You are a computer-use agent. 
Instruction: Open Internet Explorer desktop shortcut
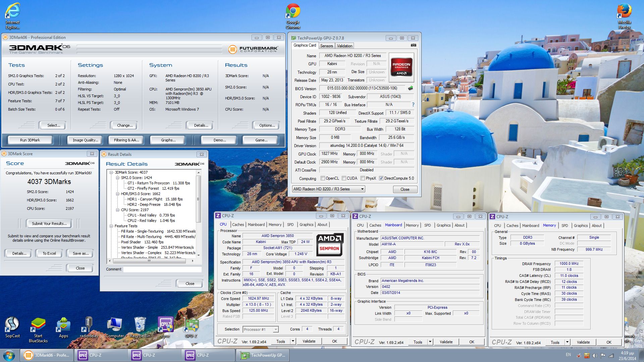click(12, 16)
